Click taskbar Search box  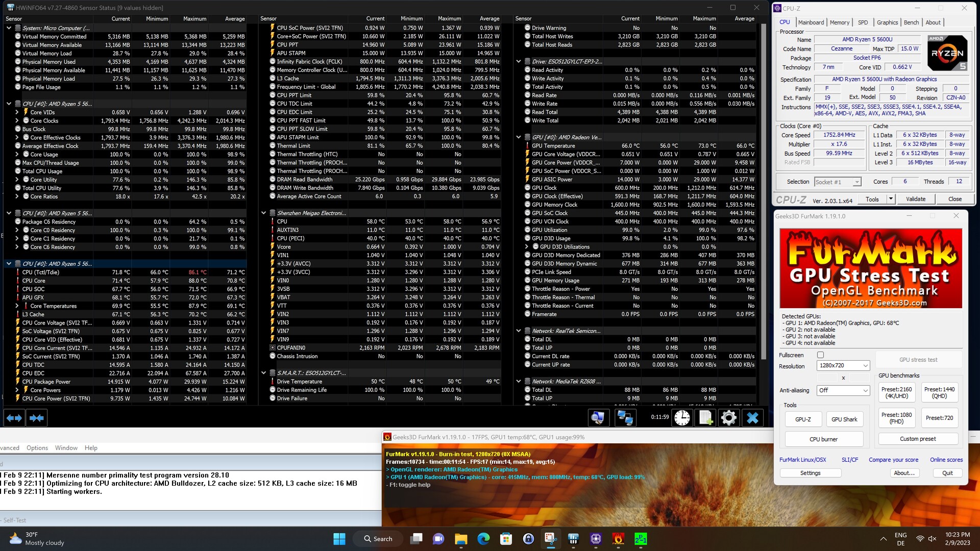[x=379, y=539]
